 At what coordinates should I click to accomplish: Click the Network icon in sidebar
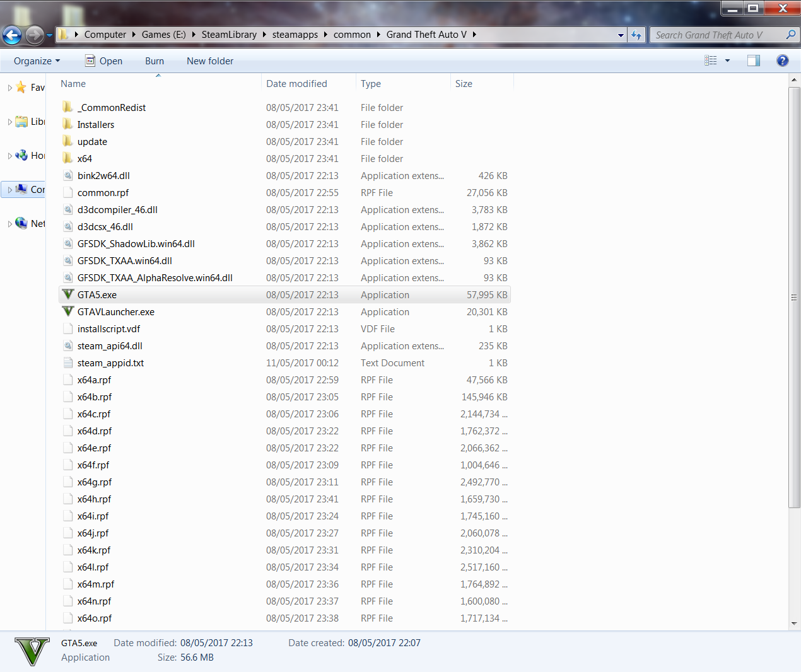(21, 223)
